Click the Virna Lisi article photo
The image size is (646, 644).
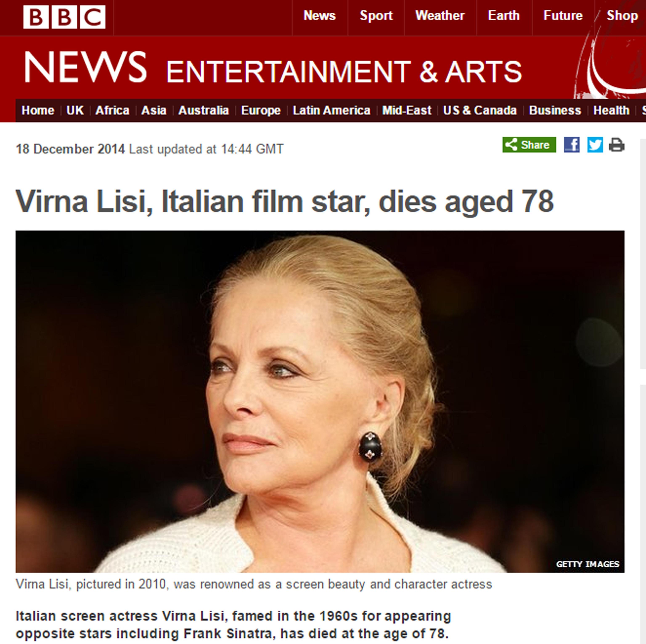pos(320,401)
